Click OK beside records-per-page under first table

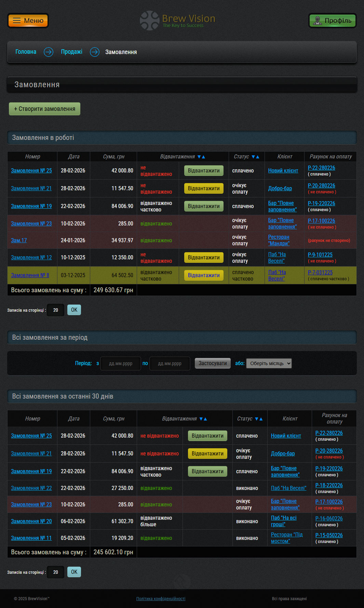(74, 310)
